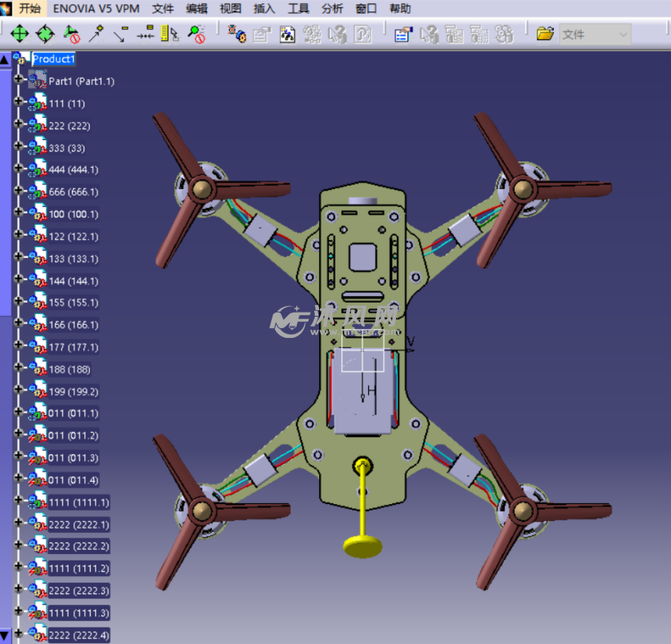Click the magic wand toolbar icon
The image size is (671, 644).
[x=97, y=34]
